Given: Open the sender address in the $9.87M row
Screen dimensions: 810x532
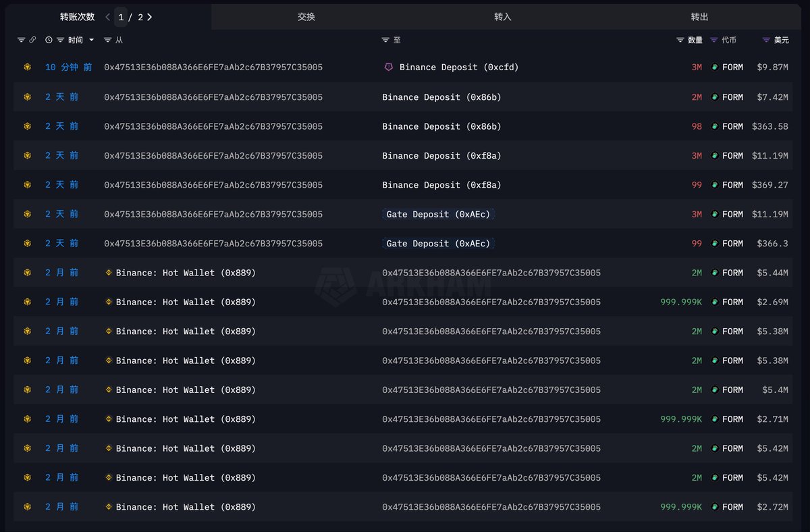Looking at the screenshot, I should coord(213,68).
